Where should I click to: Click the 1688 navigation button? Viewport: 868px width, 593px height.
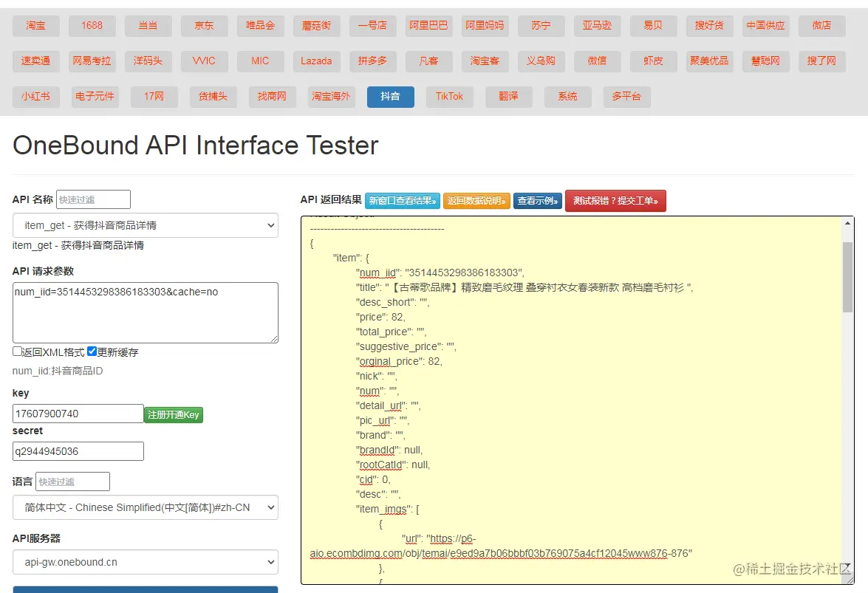pyautogui.click(x=92, y=26)
